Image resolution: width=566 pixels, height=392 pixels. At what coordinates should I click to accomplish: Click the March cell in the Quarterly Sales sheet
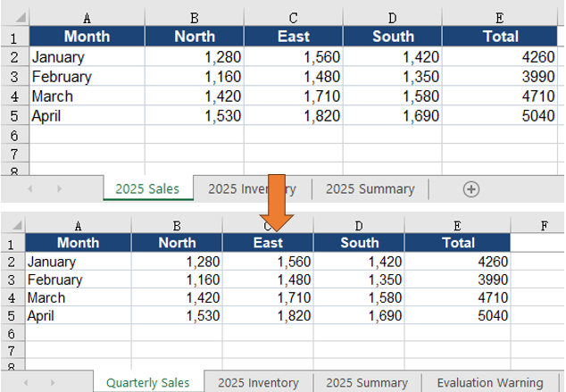point(79,297)
